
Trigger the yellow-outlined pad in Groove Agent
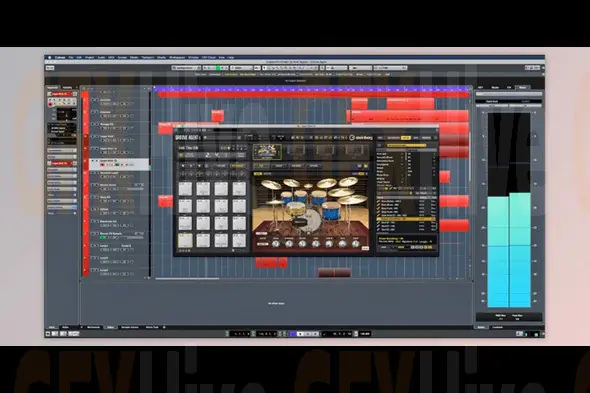[x=185, y=240]
